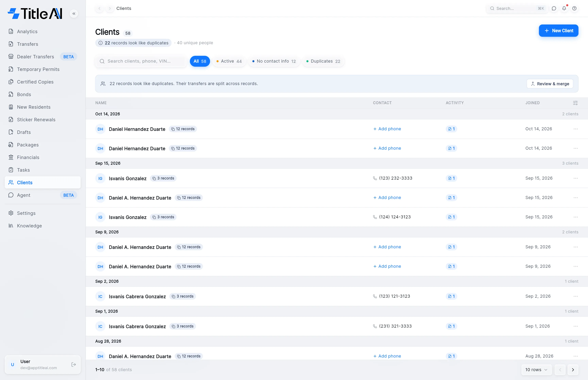
Task: Open Dealer Transfers in sidebar
Action: pos(42,57)
